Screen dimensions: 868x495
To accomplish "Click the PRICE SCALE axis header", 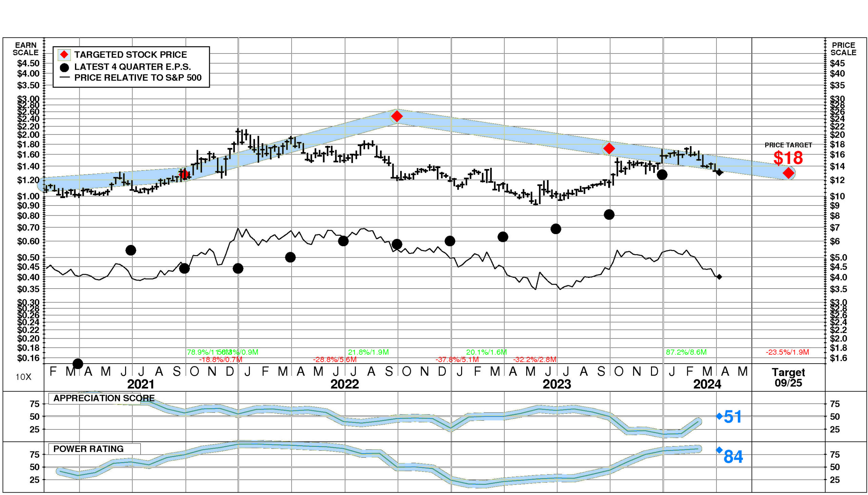I will tap(843, 49).
